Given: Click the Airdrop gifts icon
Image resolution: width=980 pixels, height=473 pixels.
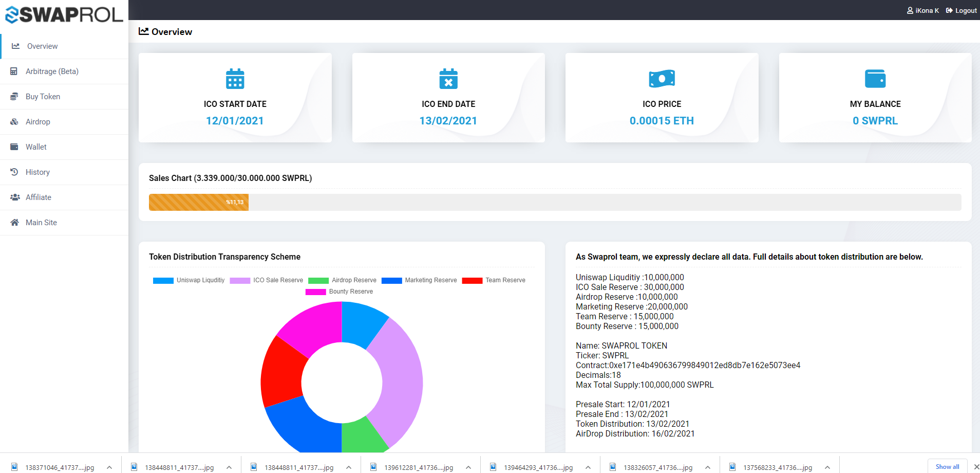Looking at the screenshot, I should 14,122.
